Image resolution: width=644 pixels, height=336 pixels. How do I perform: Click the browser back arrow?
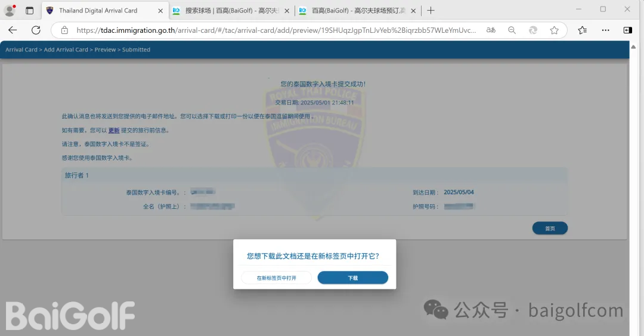click(x=13, y=30)
